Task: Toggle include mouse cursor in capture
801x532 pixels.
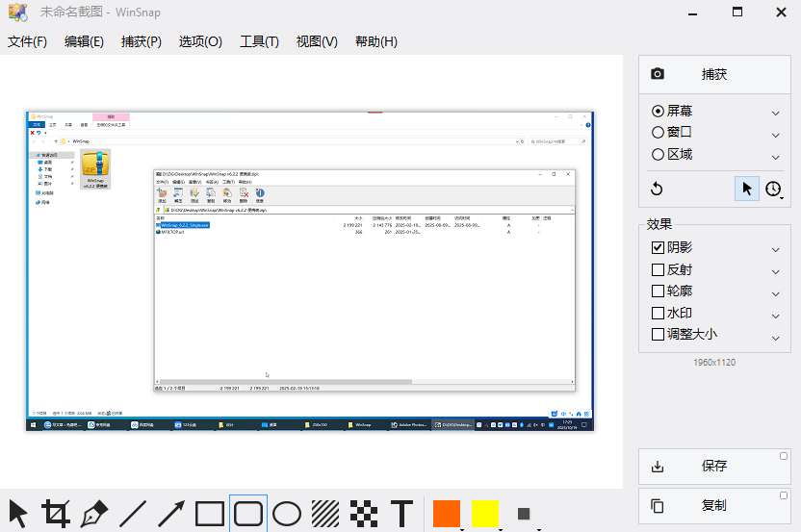Action: (x=747, y=189)
